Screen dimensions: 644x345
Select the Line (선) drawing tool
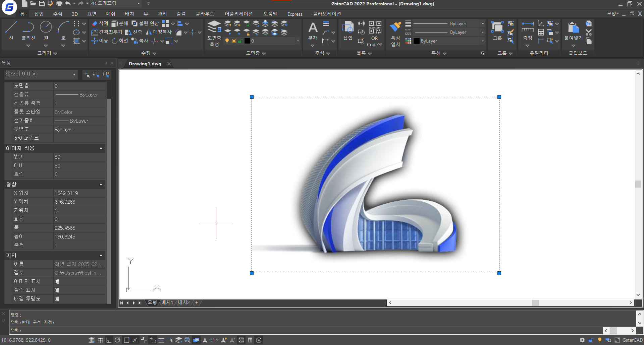pyautogui.click(x=11, y=30)
